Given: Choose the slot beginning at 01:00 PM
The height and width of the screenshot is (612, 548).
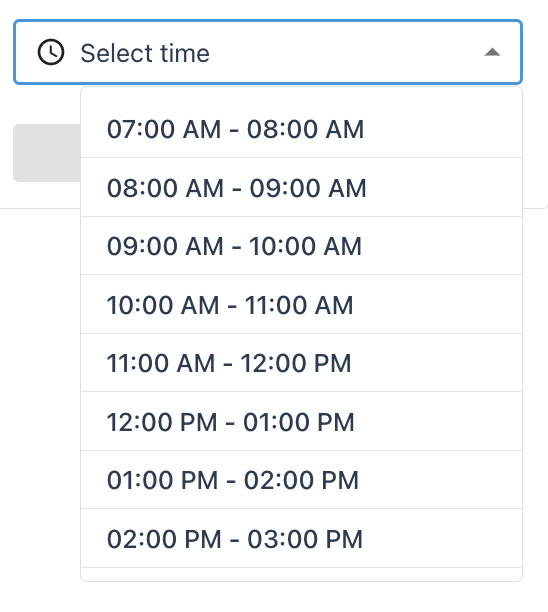Looking at the screenshot, I should (x=301, y=480).
